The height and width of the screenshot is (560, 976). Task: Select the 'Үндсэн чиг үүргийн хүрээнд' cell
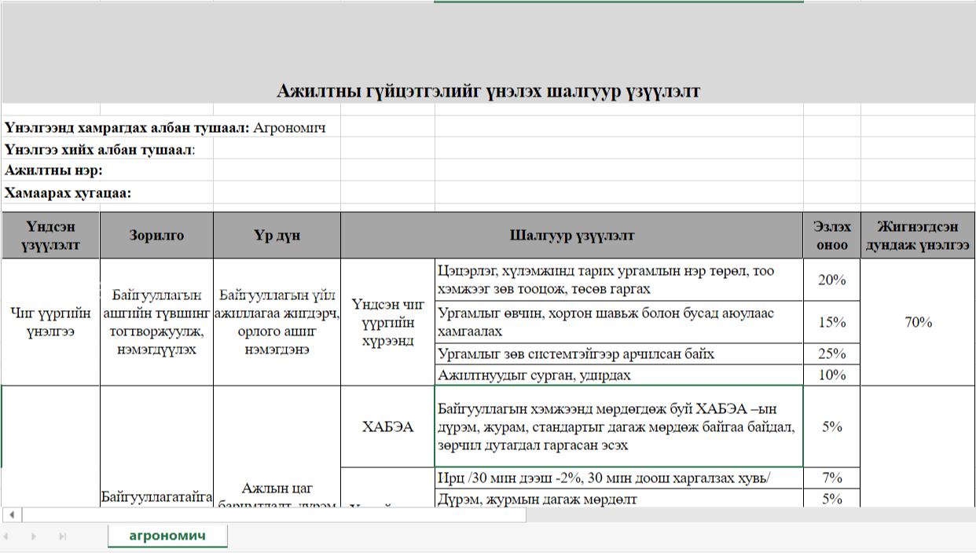(387, 322)
